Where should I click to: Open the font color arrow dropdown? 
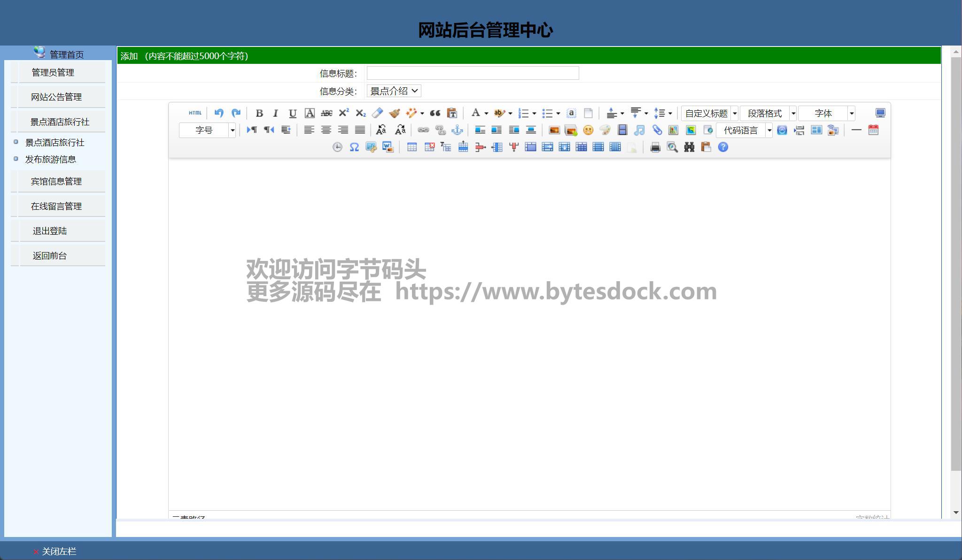(x=486, y=113)
